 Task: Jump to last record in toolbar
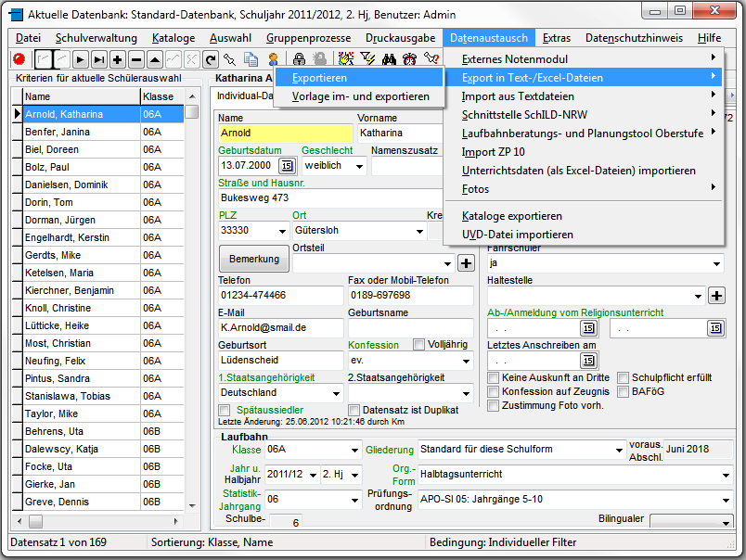[99, 59]
